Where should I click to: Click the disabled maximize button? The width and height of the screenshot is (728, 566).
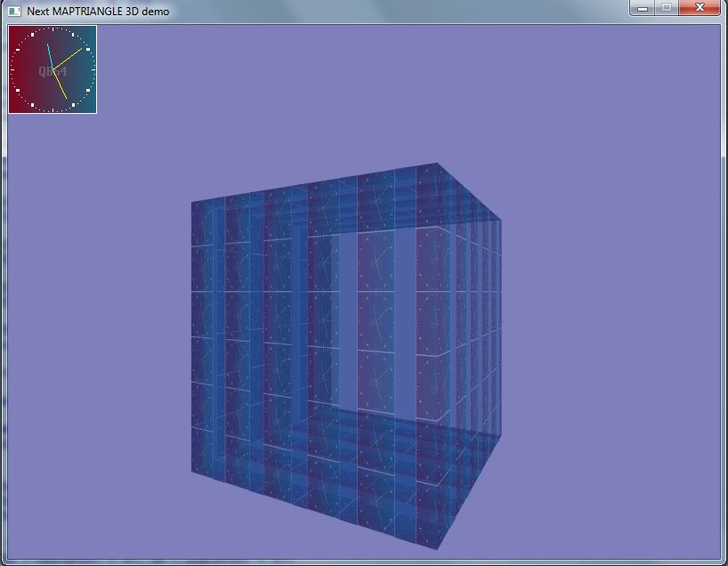pyautogui.click(x=667, y=8)
